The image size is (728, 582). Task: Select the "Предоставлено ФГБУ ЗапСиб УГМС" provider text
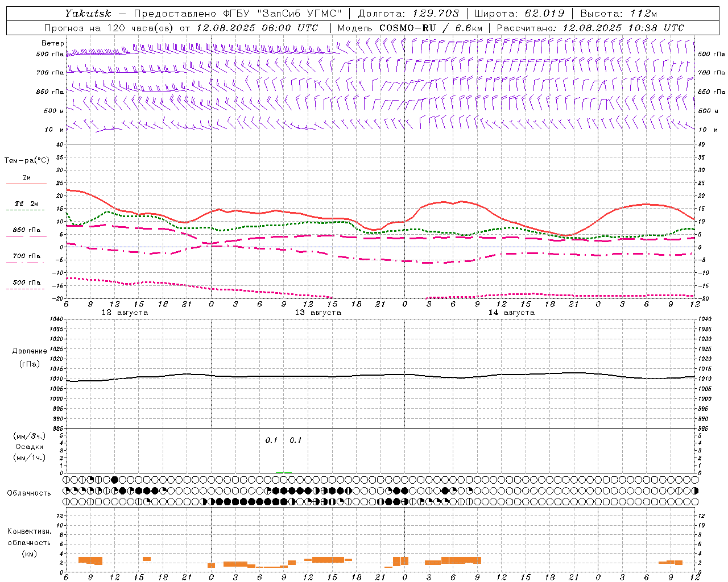pyautogui.click(x=238, y=14)
